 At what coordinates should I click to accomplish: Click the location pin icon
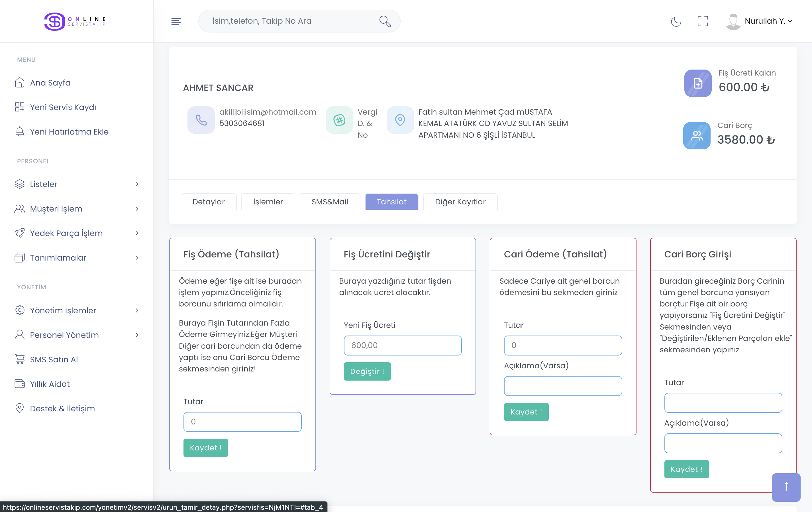click(400, 120)
